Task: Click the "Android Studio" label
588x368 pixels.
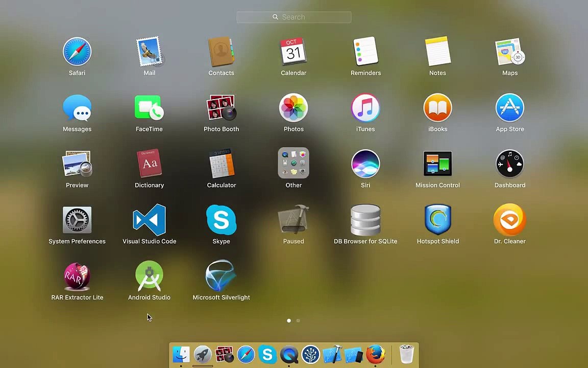Action: (149, 297)
